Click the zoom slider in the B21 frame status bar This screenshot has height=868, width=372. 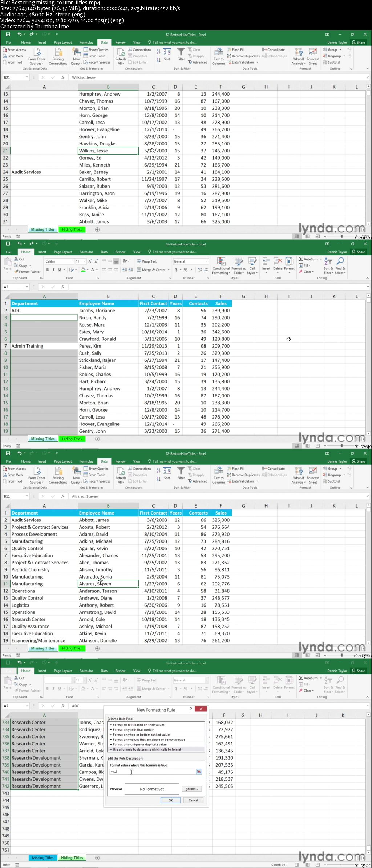[x=341, y=236]
